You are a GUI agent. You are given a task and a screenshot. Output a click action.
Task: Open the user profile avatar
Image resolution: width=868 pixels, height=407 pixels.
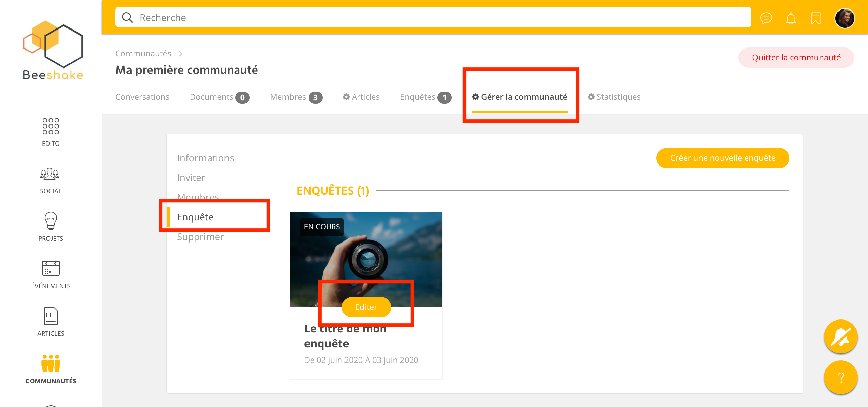(844, 18)
